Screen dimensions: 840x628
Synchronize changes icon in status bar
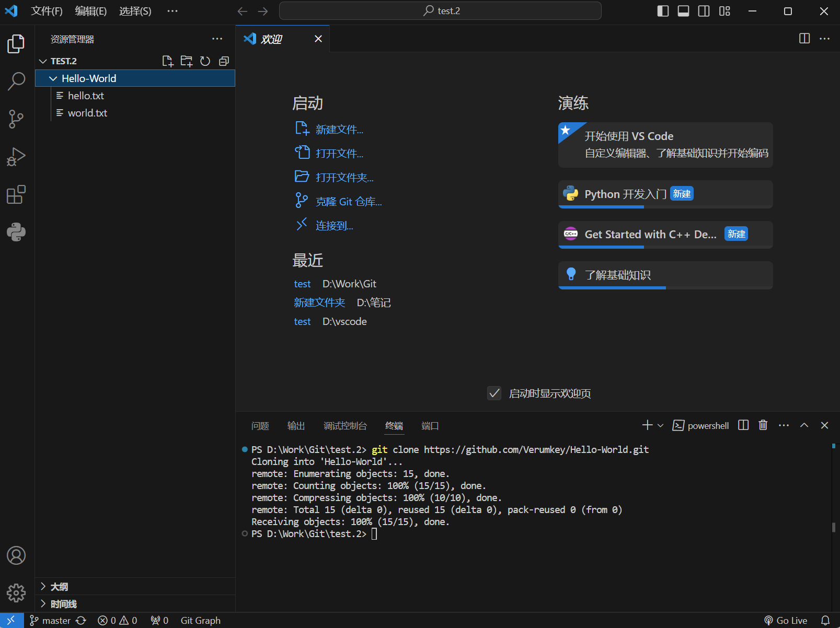(x=81, y=620)
